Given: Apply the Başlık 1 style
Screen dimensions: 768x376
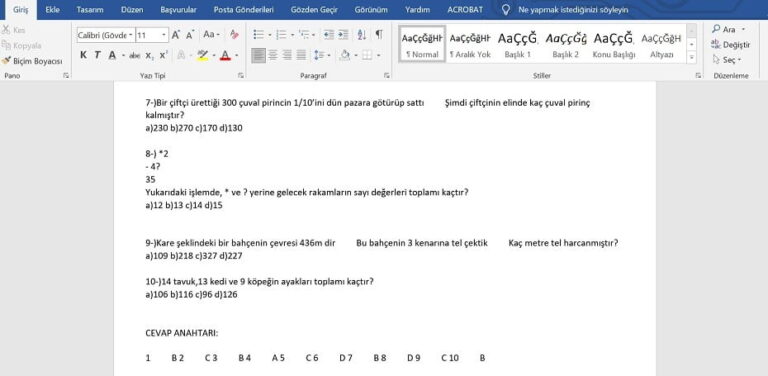Looking at the screenshot, I should (518, 45).
